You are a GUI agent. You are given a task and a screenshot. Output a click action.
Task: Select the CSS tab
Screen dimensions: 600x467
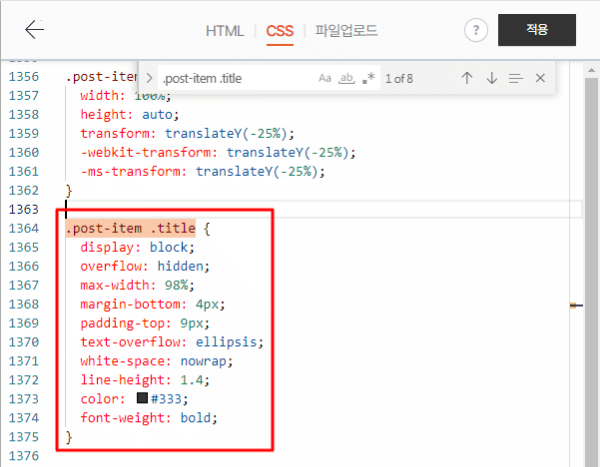(x=280, y=31)
